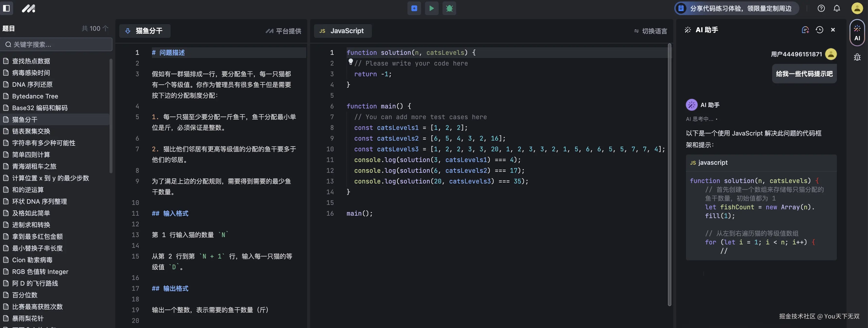This screenshot has width=868, height=328.
Task: View AI chat history with the clock icon
Action: (x=819, y=30)
